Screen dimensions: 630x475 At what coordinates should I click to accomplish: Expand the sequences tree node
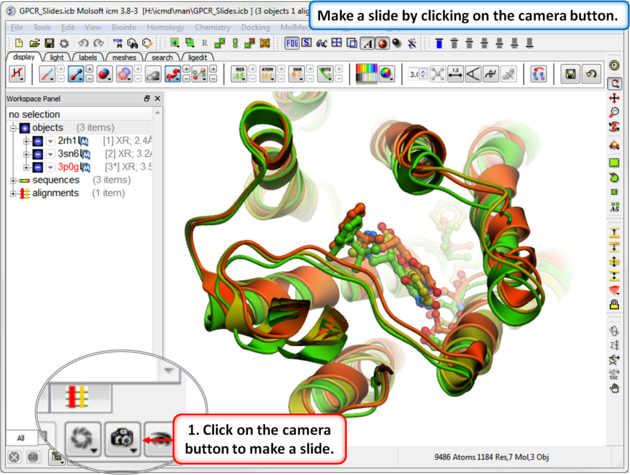(13, 180)
